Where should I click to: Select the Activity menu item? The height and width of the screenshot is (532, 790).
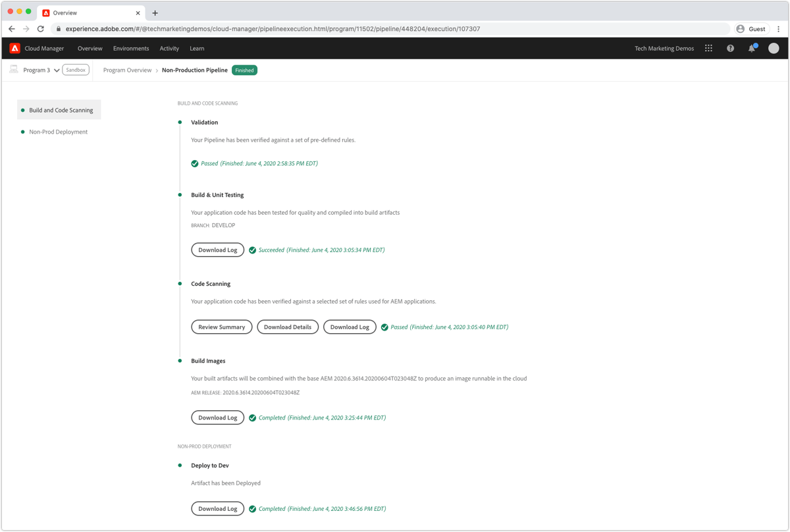click(x=169, y=48)
